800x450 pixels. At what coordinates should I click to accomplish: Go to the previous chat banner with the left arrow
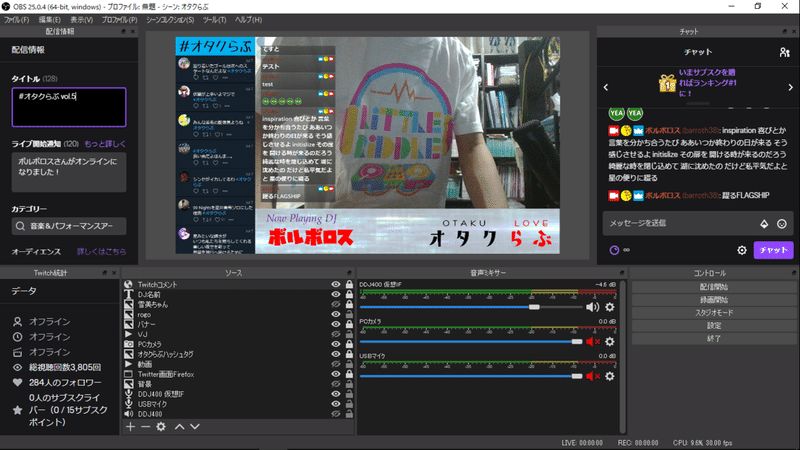(x=606, y=87)
